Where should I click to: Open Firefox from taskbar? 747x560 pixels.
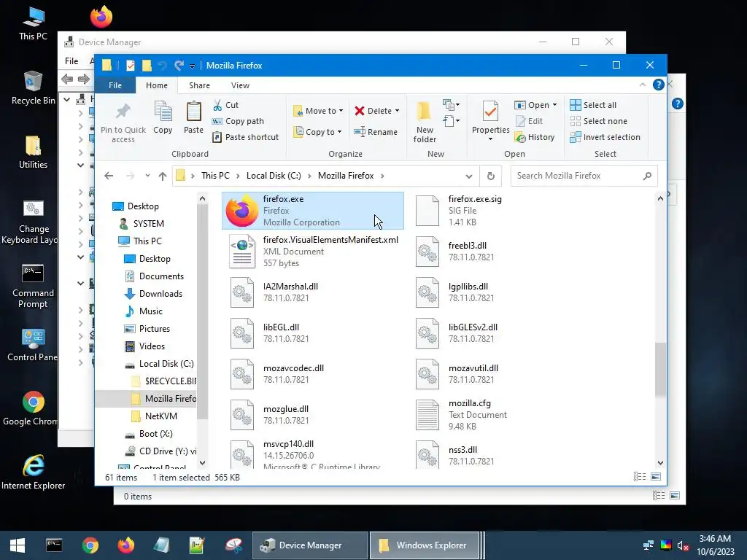click(x=125, y=545)
